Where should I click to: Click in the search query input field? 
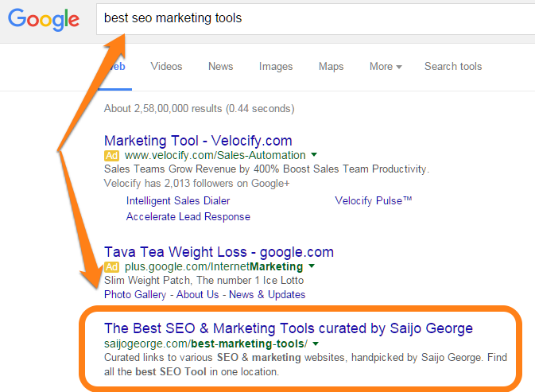click(318, 17)
